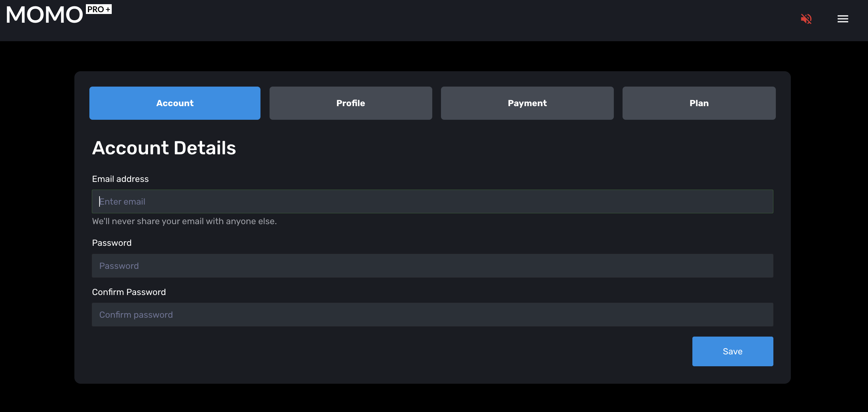This screenshot has width=868, height=412.
Task: Click black background below the settings card
Action: click(x=432, y=399)
